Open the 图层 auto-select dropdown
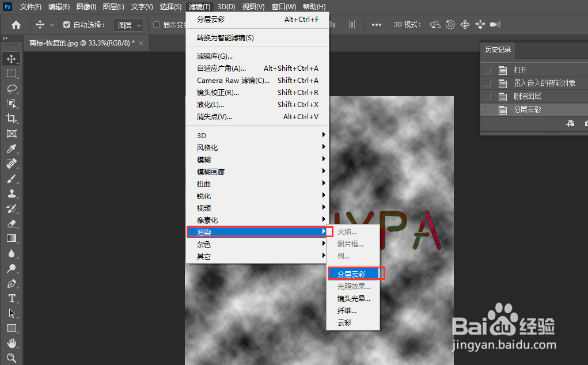Image resolution: width=588 pixels, height=365 pixels. (x=128, y=25)
